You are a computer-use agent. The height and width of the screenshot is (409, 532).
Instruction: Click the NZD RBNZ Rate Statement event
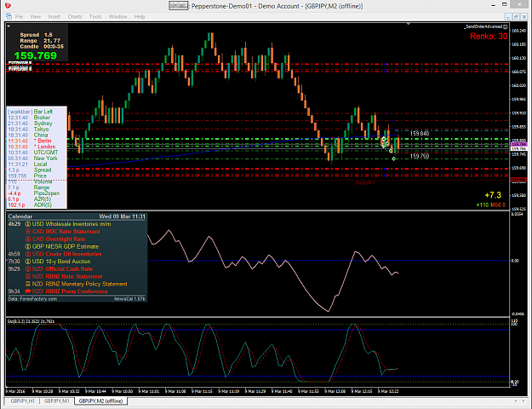pyautogui.click(x=67, y=277)
